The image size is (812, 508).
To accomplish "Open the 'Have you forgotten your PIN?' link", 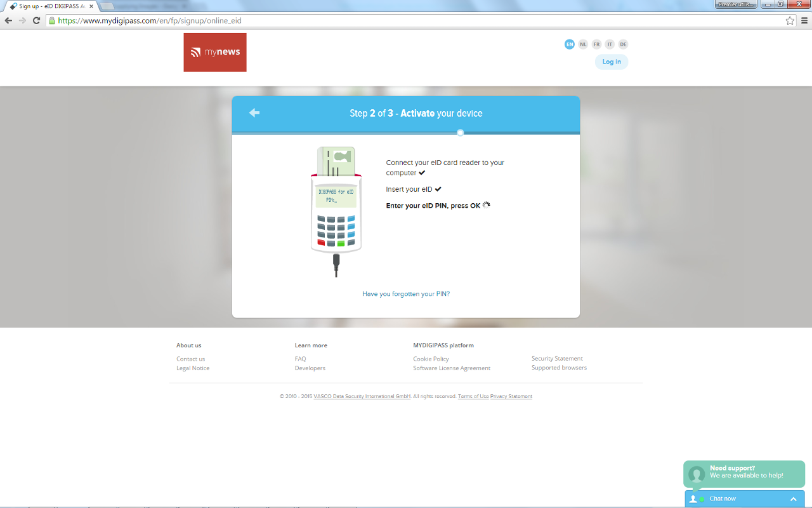I will pos(406,294).
